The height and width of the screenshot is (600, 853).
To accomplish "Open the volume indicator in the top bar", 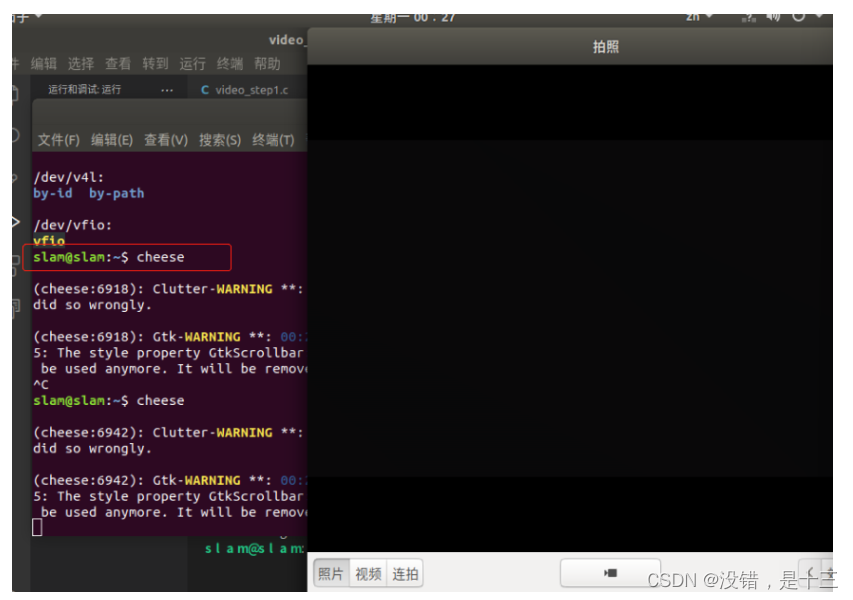I will [x=773, y=18].
